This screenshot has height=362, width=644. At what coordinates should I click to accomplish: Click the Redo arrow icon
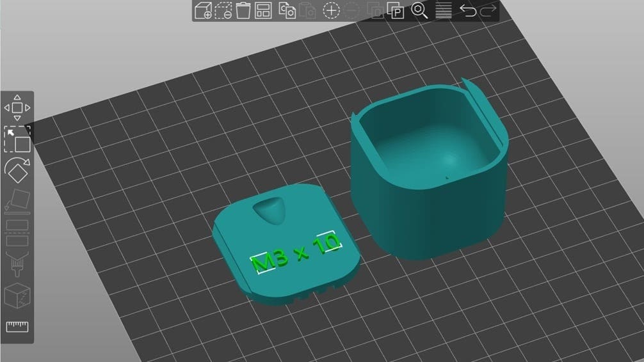tap(488, 10)
